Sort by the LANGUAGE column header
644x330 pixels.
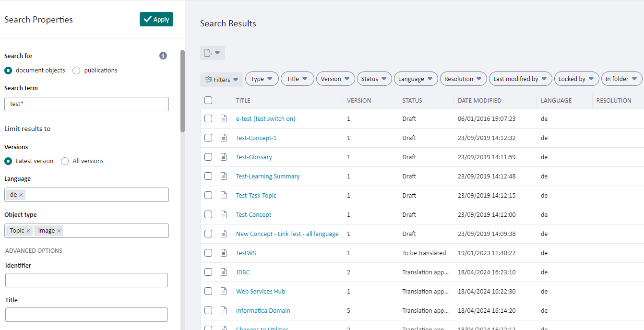click(x=556, y=101)
